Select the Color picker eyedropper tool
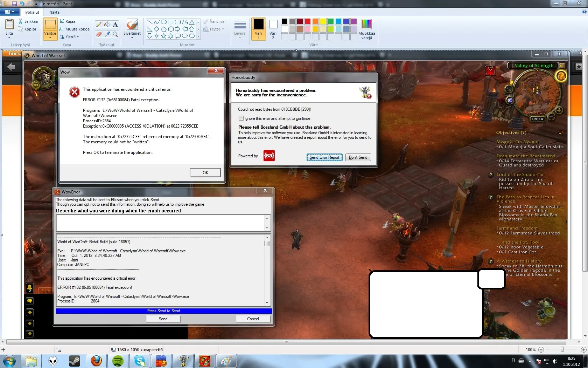Viewport: 588px width, 368px height. click(x=107, y=34)
